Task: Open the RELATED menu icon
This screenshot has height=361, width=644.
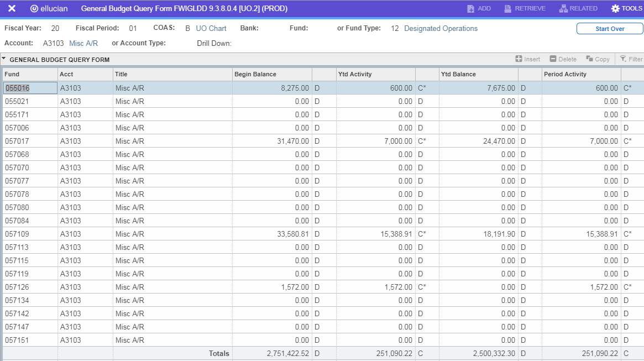Action: coord(563,9)
